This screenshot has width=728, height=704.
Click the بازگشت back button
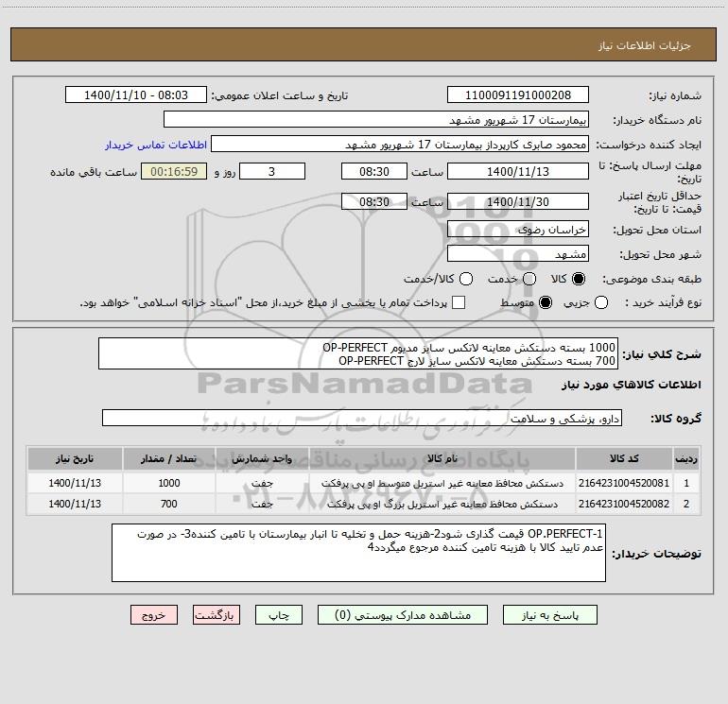(217, 615)
